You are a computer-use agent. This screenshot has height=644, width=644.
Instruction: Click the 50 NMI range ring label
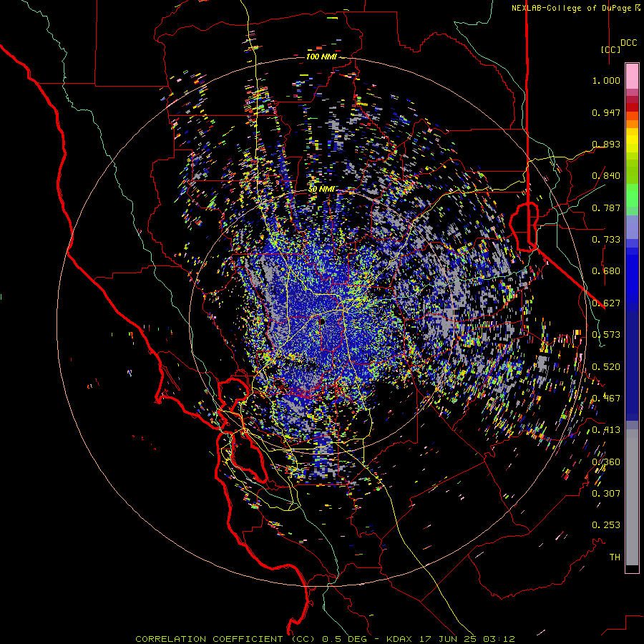[321, 190]
